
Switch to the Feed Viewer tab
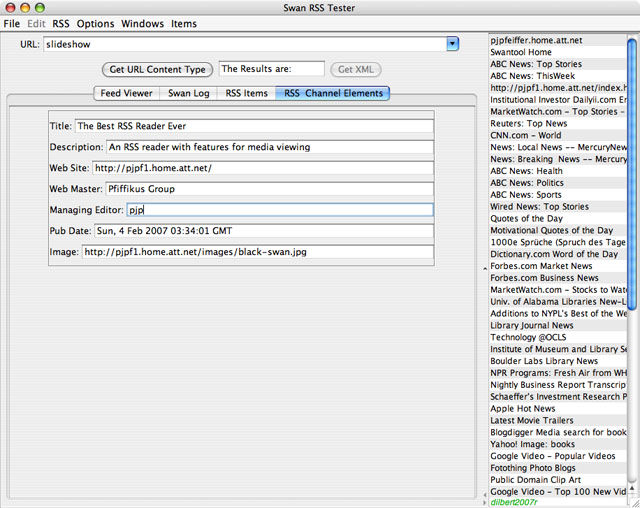[x=125, y=93]
